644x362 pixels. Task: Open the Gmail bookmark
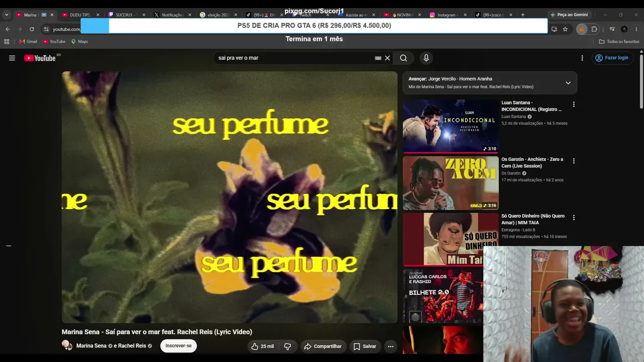point(27,42)
